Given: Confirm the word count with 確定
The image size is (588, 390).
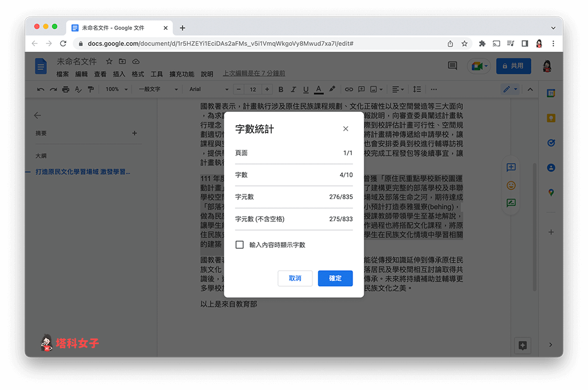Looking at the screenshot, I should [335, 278].
